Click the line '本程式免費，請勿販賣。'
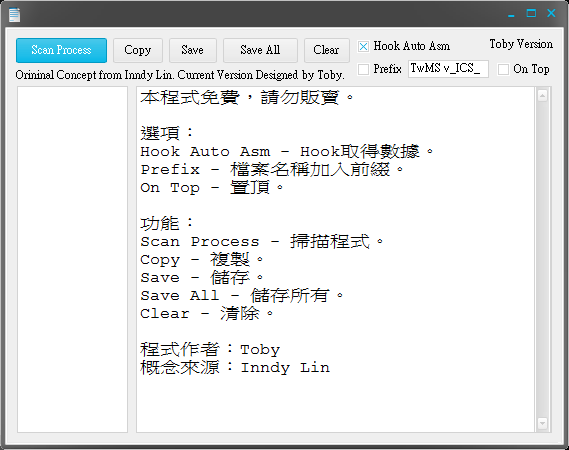 point(247,98)
